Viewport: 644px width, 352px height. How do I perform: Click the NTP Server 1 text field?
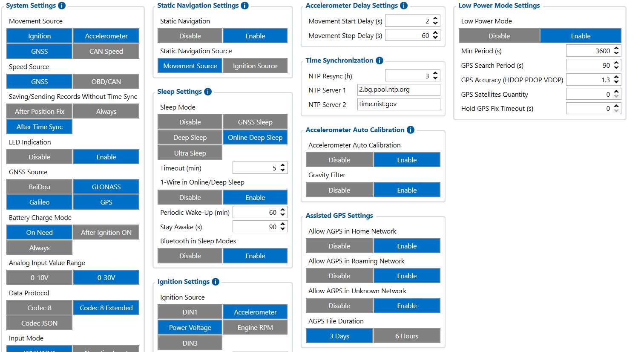(x=398, y=90)
